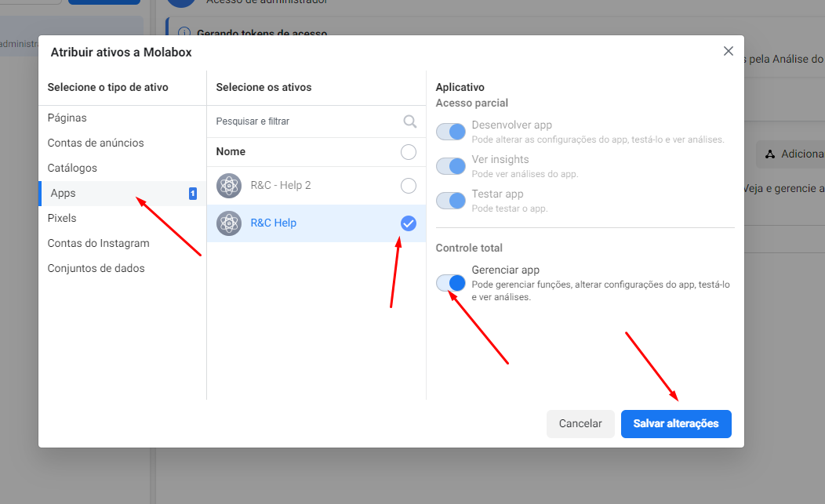Viewport: 825px width, 504px height.
Task: Click the Pesquisar e filtrar search field
Action: [316, 121]
